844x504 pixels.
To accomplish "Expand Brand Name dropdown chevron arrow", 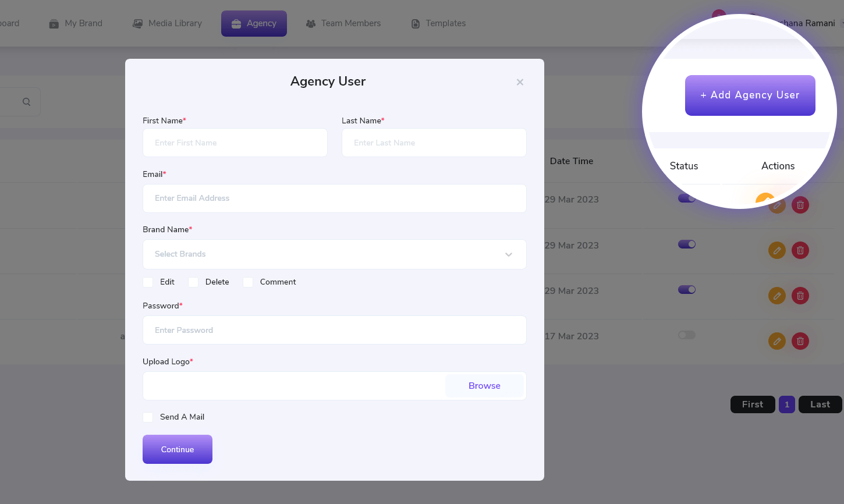I will (509, 254).
